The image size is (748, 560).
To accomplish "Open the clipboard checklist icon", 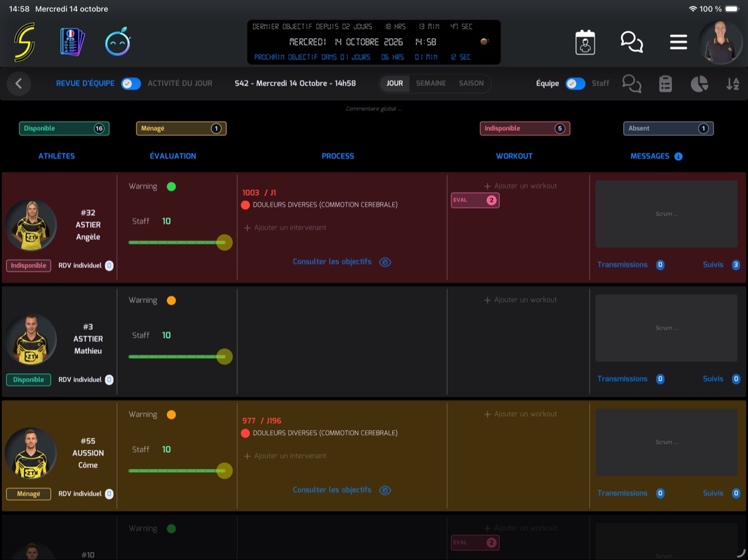I will (x=666, y=83).
